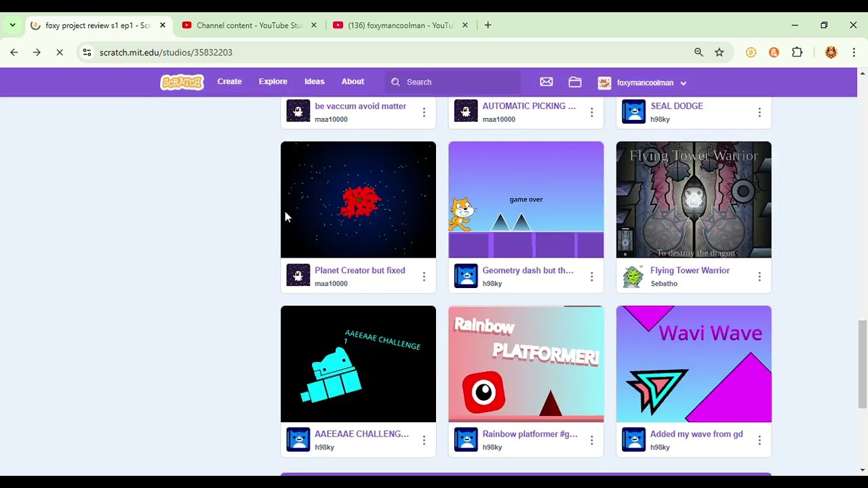Open options menu for Geometry dash project
Viewport: 868px width, 488px height.
[591, 277]
